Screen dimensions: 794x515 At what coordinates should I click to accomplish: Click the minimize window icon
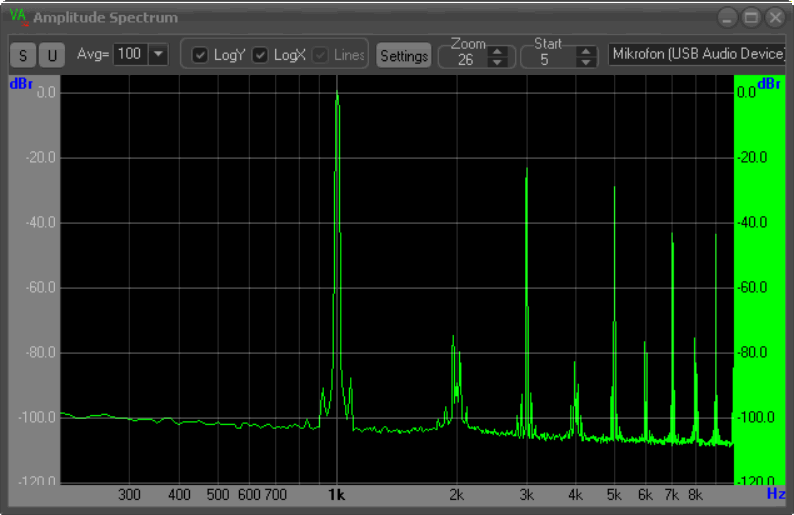coord(727,17)
